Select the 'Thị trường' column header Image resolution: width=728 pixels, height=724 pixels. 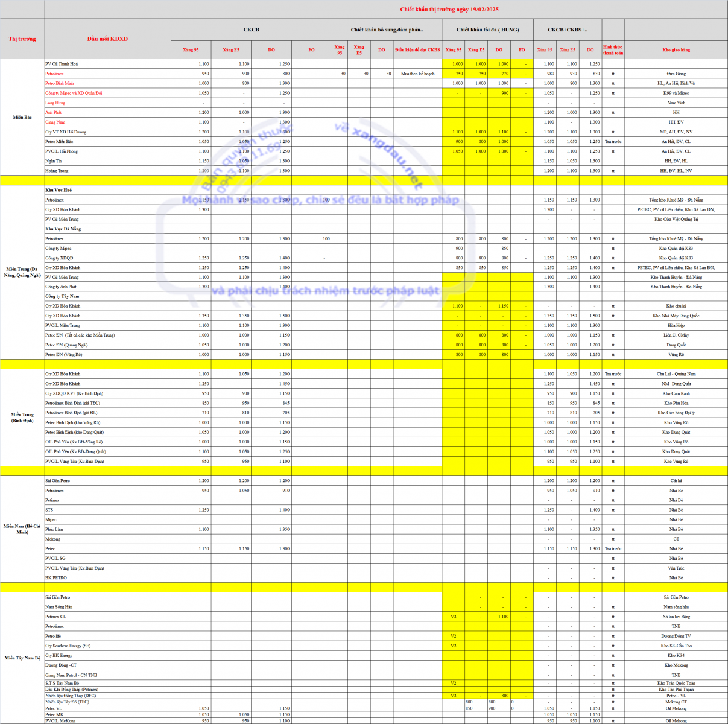coord(22,39)
